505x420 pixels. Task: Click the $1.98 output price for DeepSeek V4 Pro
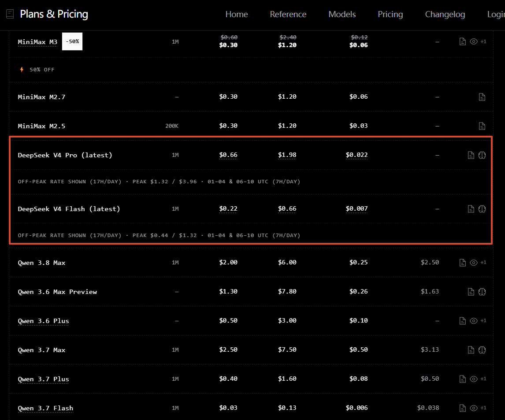click(287, 155)
